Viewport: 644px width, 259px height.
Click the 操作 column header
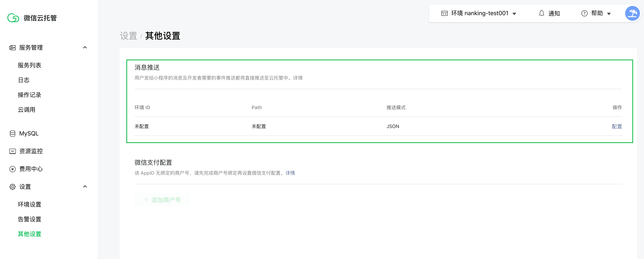tap(617, 107)
